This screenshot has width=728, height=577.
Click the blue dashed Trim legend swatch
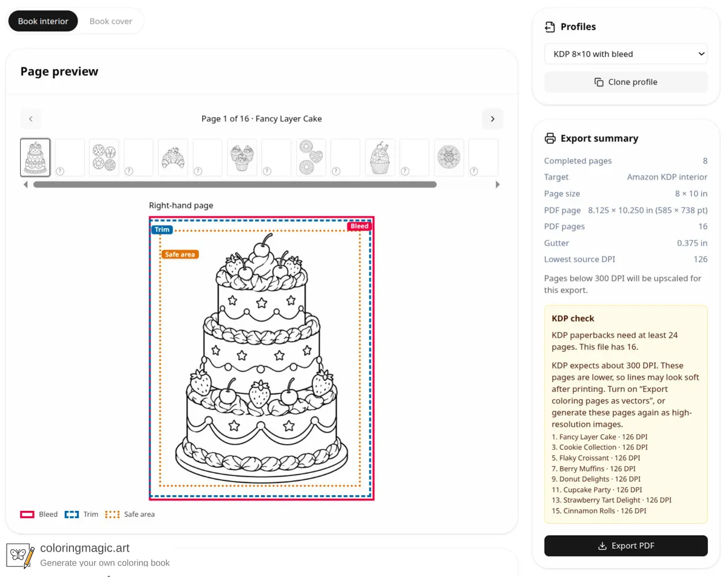tap(72, 514)
